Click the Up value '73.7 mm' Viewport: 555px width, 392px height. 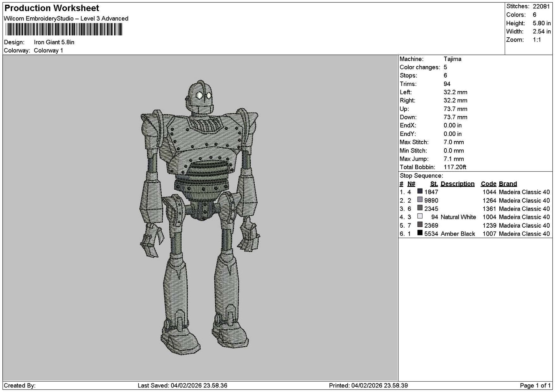click(456, 109)
